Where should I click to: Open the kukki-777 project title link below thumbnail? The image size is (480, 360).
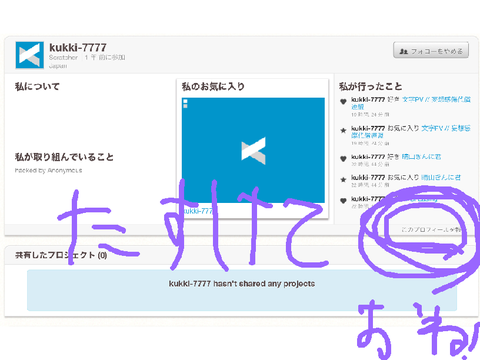pos(199,211)
